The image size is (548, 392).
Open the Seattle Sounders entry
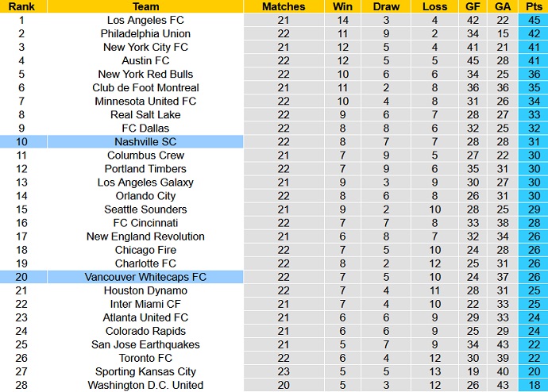pyautogui.click(x=145, y=209)
